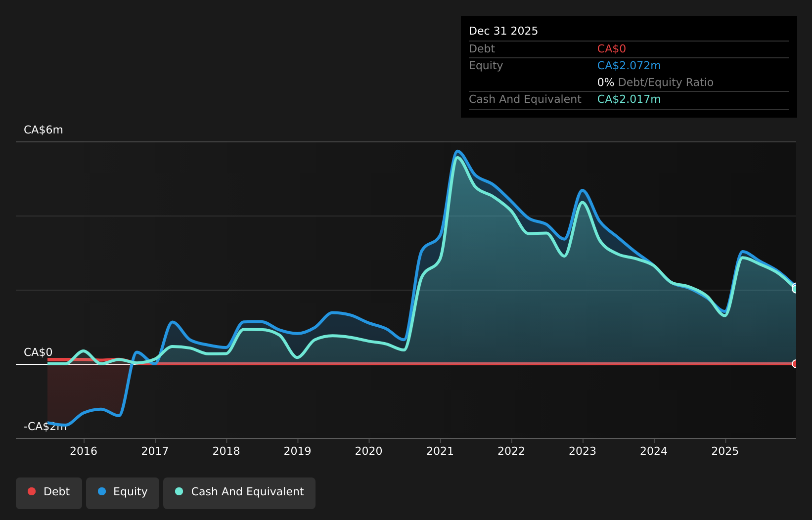Screen dimensions: 812x520
Task: Click the 2020 x-axis label
Action: 368,451
